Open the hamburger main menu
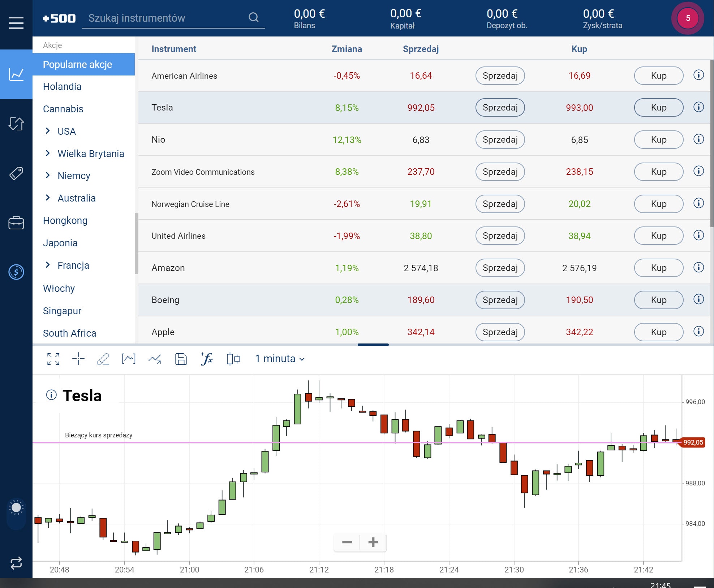This screenshot has height=588, width=714. [x=16, y=23]
